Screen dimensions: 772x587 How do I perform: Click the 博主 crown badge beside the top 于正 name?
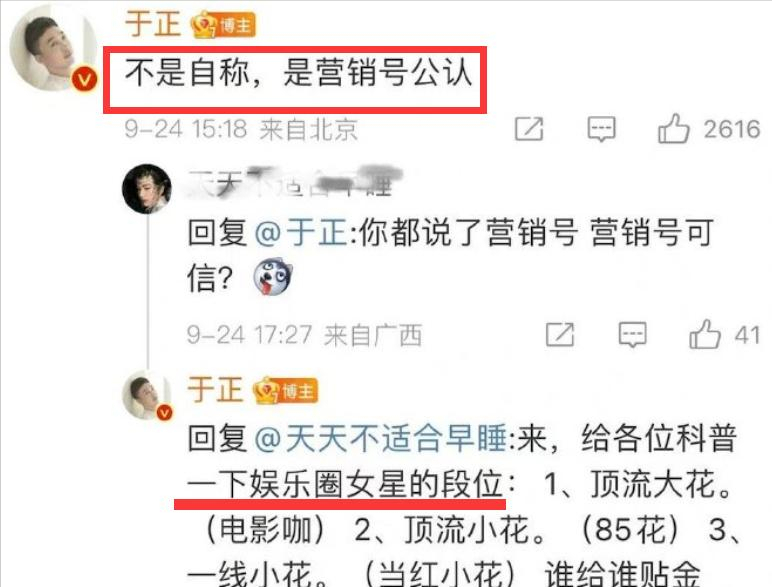224,25
